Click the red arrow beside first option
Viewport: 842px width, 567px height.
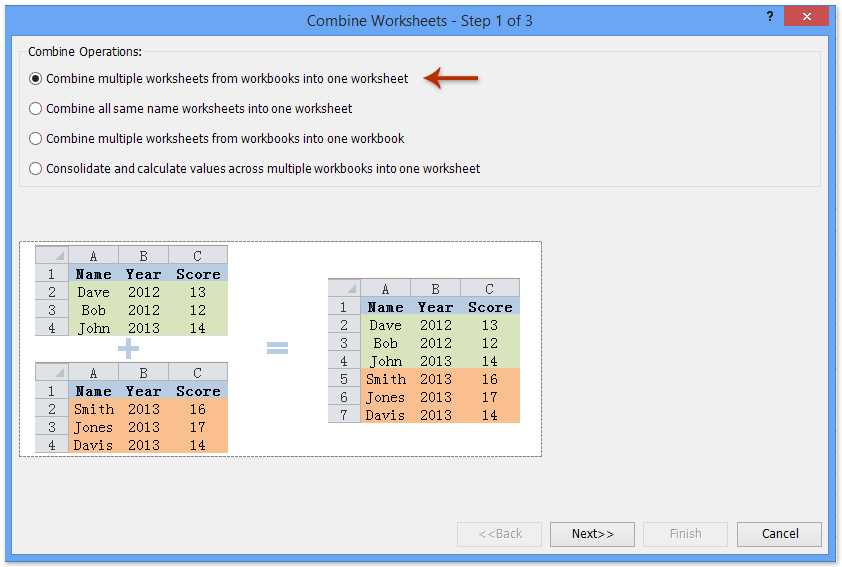(451, 78)
